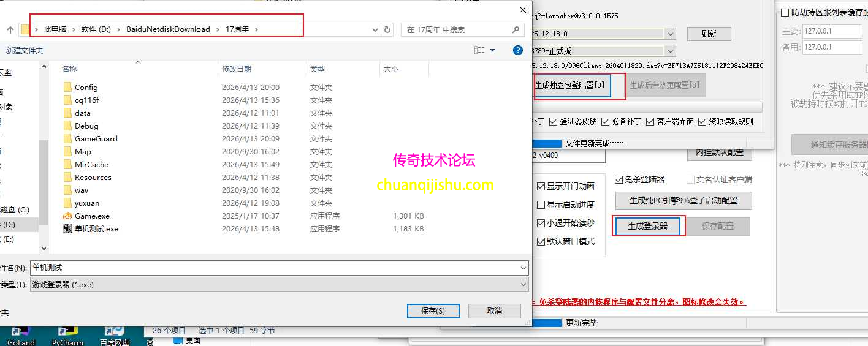Sort by the 名称 column header
The image size is (868, 346).
(x=69, y=69)
